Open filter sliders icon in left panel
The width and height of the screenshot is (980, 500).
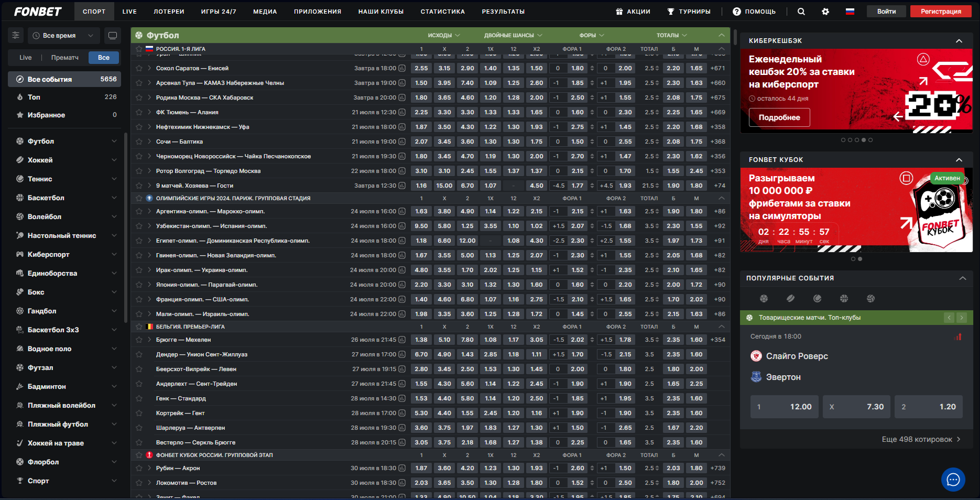pyautogui.click(x=16, y=35)
